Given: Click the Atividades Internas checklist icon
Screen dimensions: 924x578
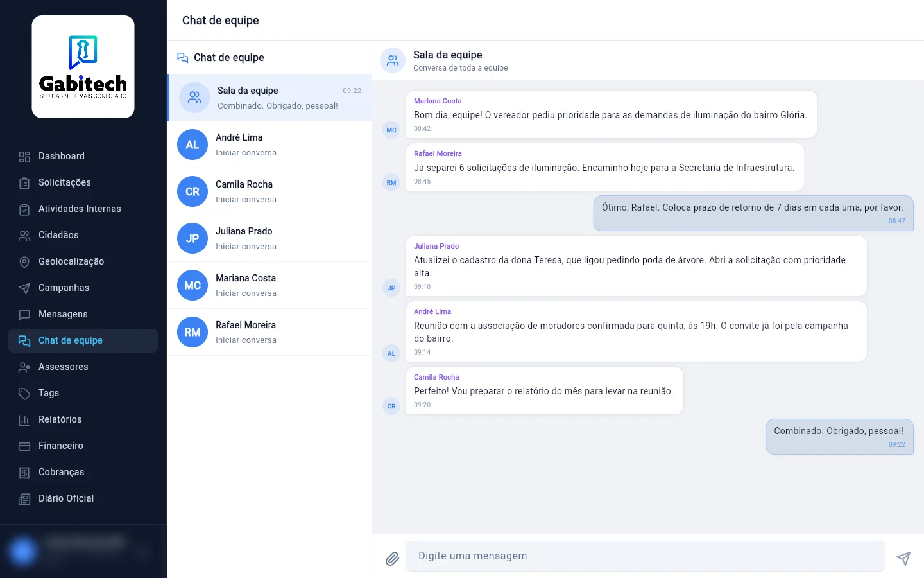Looking at the screenshot, I should [x=24, y=209].
